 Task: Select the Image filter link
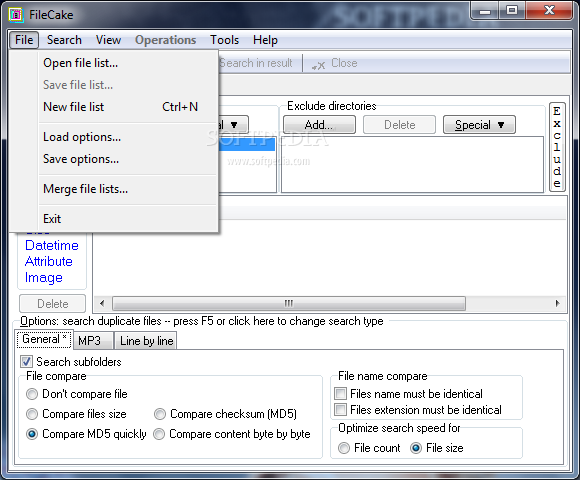point(44,278)
